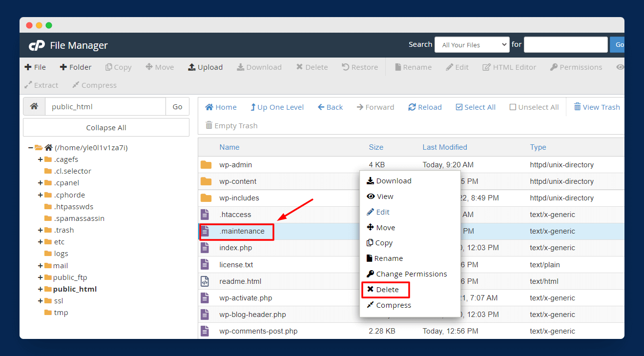The height and width of the screenshot is (356, 644).
Task: Expand the .cagefs folder in tree
Action: [x=41, y=159]
